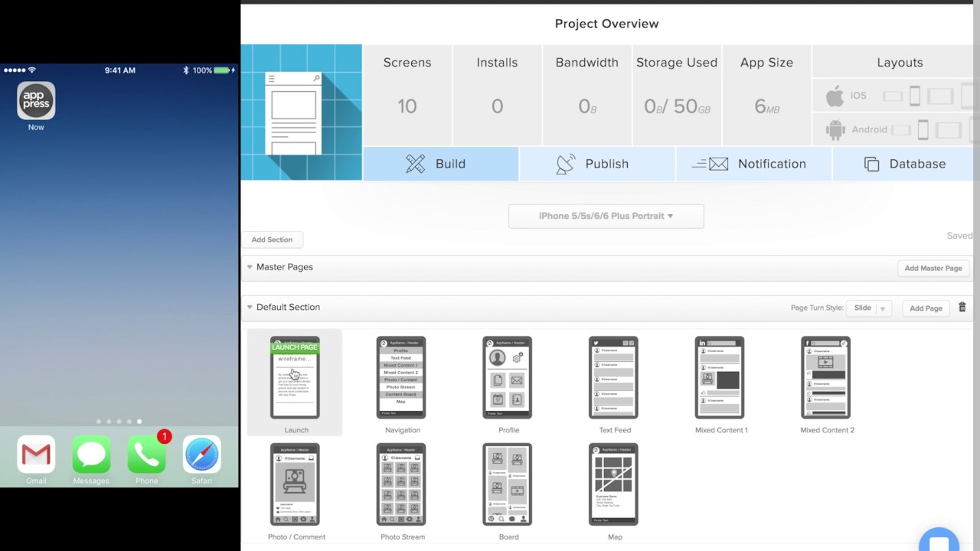Click the phone Wi-Fi status icon
Screen dimensions: 980x551
[x=32, y=70]
